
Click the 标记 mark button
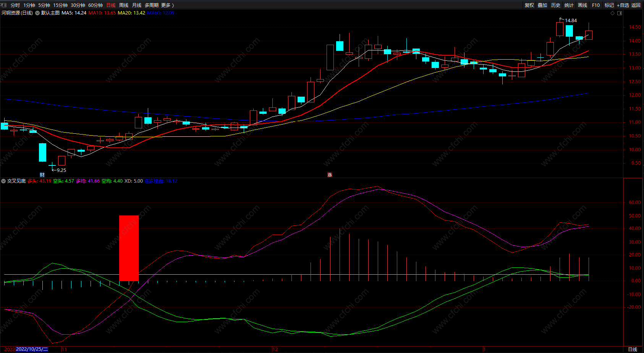tap(609, 5)
